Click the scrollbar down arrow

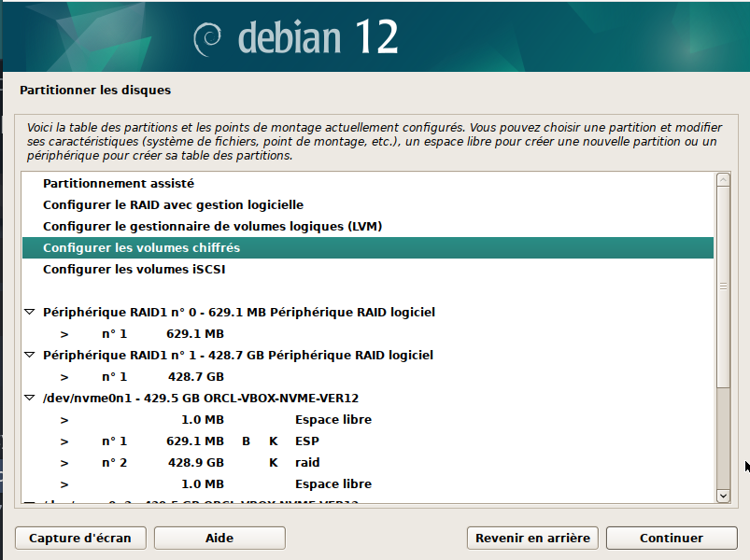point(723,496)
